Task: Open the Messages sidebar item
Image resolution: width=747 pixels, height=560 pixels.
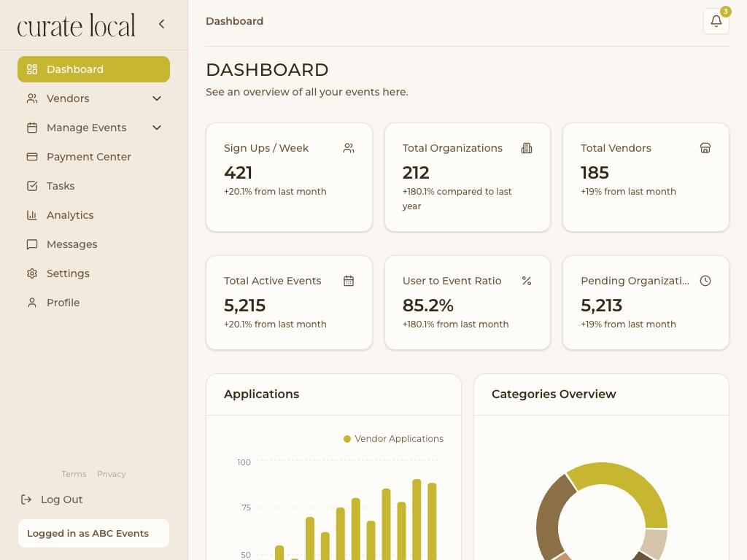Action: coord(71,244)
